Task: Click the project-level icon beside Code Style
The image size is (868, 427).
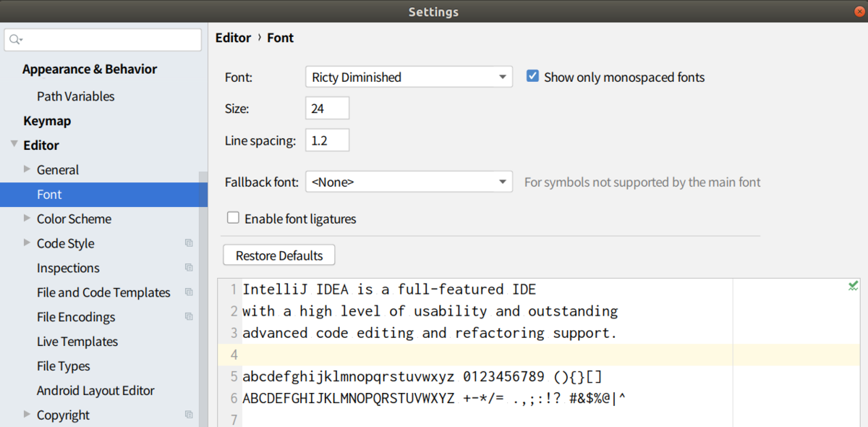Action: click(189, 243)
